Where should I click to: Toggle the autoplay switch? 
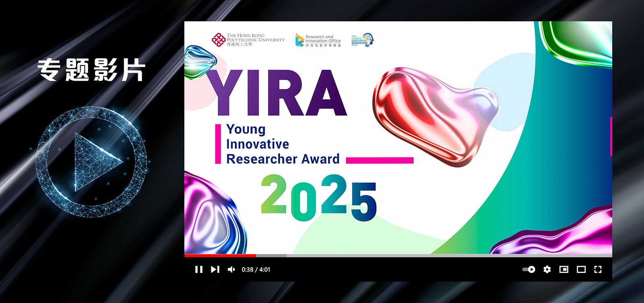[x=528, y=270]
